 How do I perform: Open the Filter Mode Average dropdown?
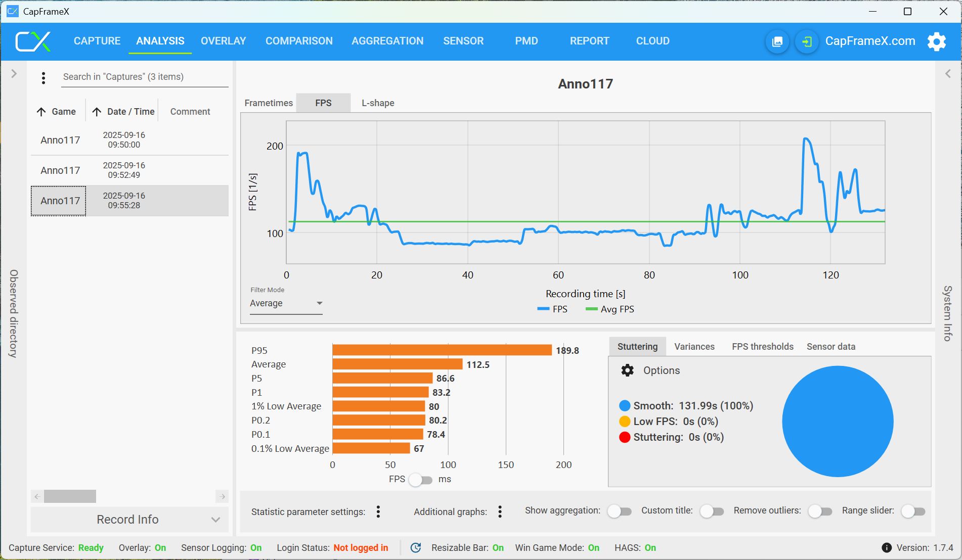[286, 303]
